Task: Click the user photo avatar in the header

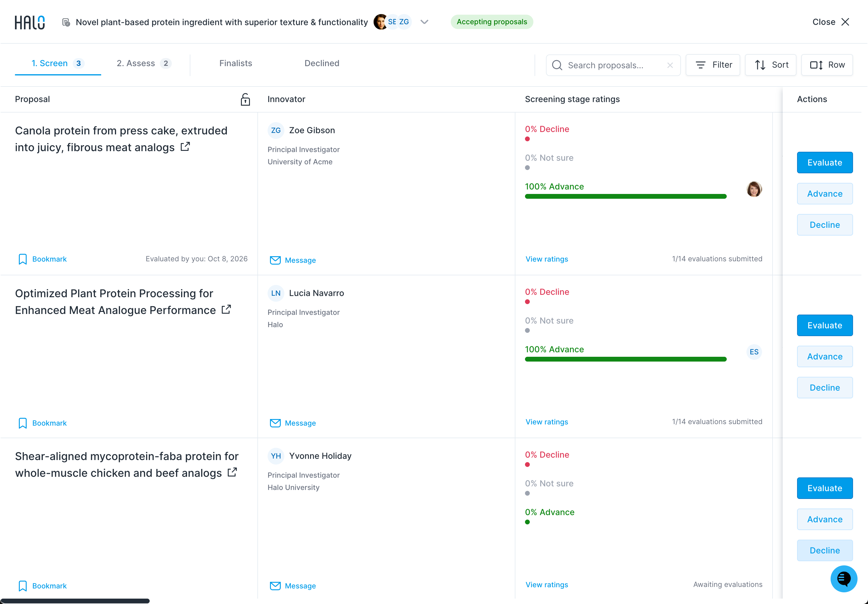Action: [380, 22]
